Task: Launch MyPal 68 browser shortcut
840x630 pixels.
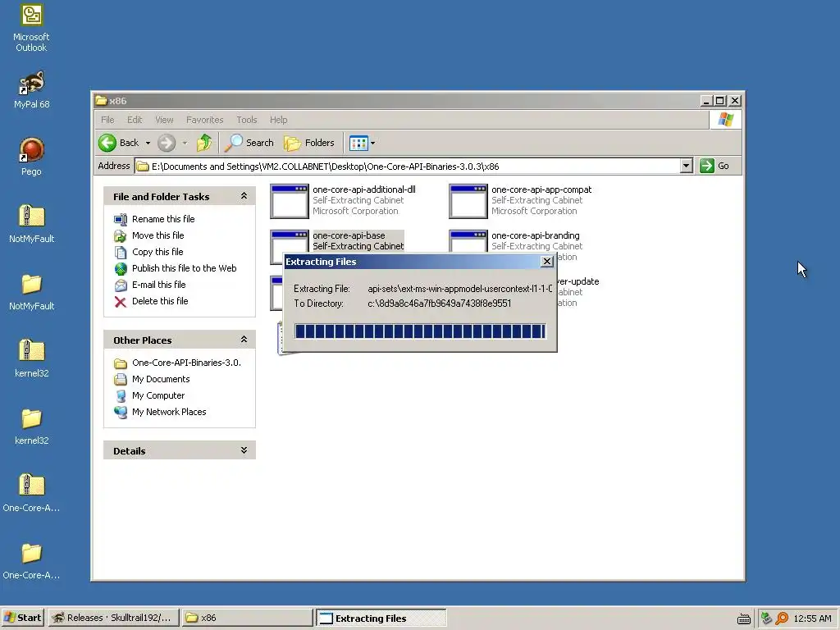Action: coord(31,90)
